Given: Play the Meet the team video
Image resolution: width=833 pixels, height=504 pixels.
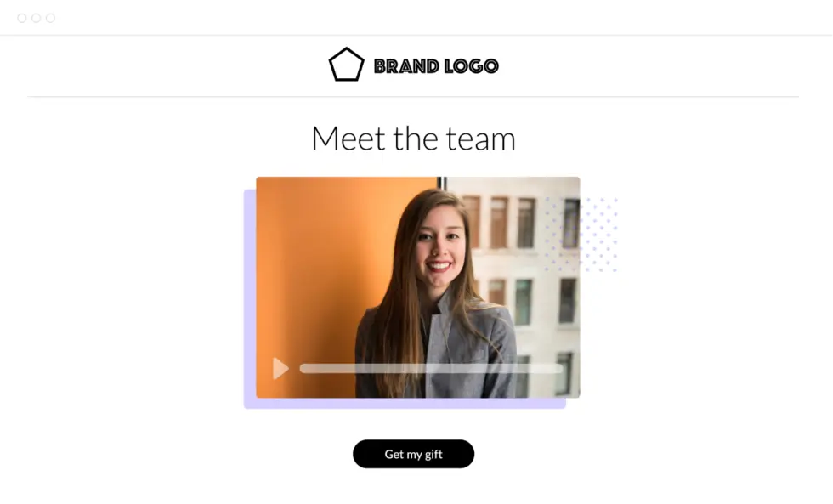Looking at the screenshot, I should [x=280, y=368].
